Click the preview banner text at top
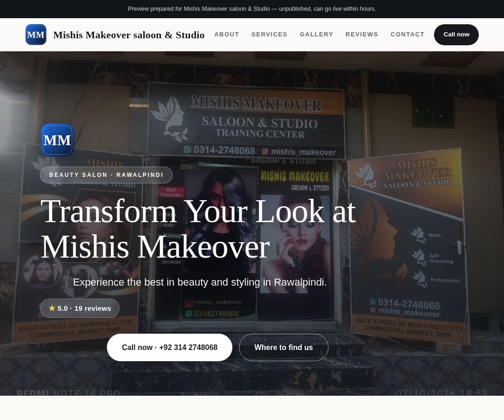 (x=252, y=9)
